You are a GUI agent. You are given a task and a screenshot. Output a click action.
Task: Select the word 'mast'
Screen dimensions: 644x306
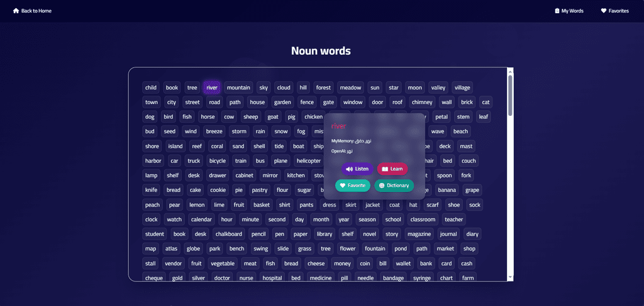pos(466,147)
